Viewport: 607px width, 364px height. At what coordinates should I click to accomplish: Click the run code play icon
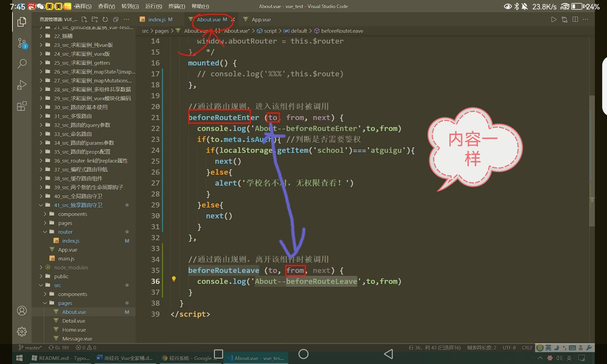click(554, 19)
